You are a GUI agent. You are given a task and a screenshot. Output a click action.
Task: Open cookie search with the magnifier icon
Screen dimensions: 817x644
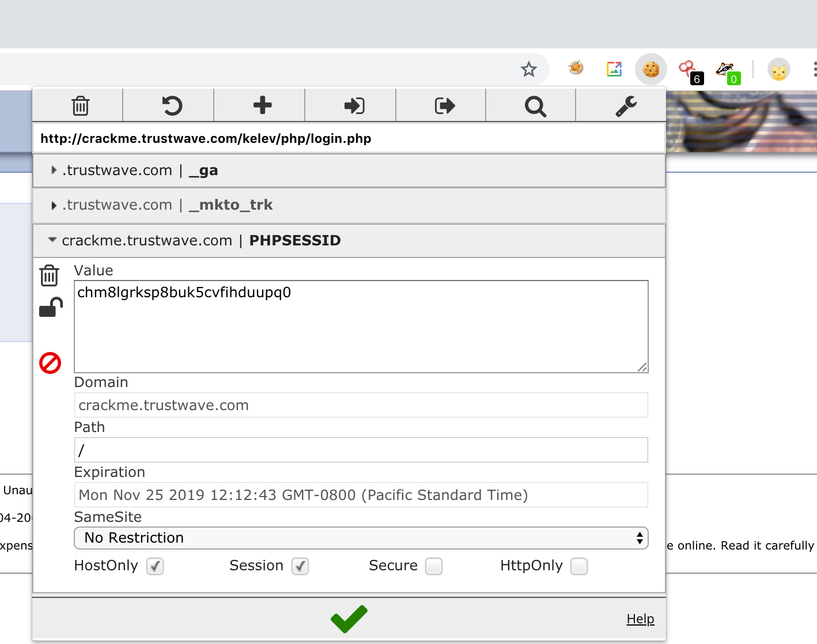[x=535, y=106]
